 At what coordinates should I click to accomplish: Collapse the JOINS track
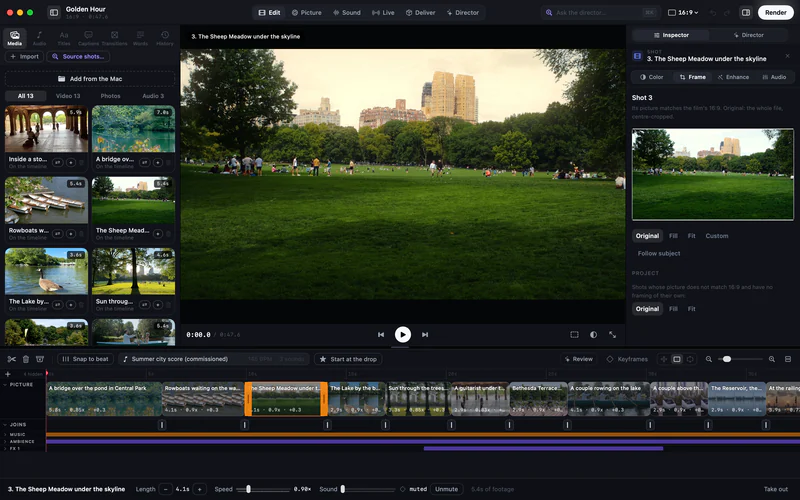tap(6, 424)
